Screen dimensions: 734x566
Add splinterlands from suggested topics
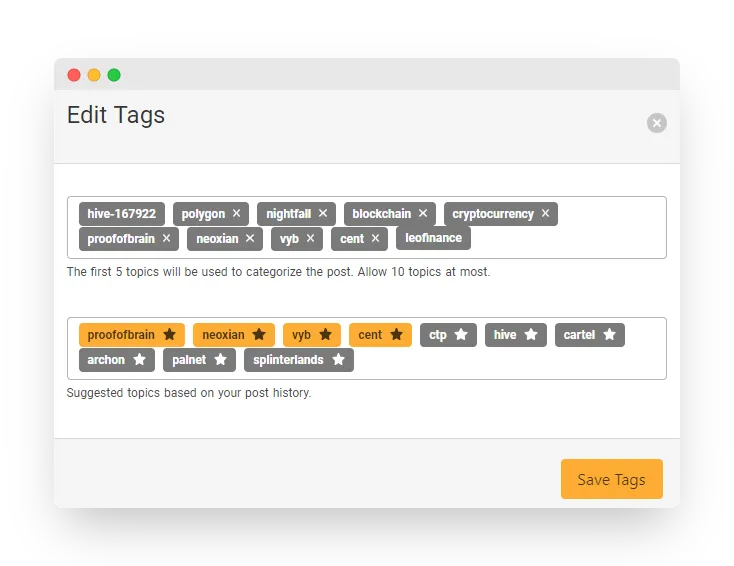tap(299, 360)
